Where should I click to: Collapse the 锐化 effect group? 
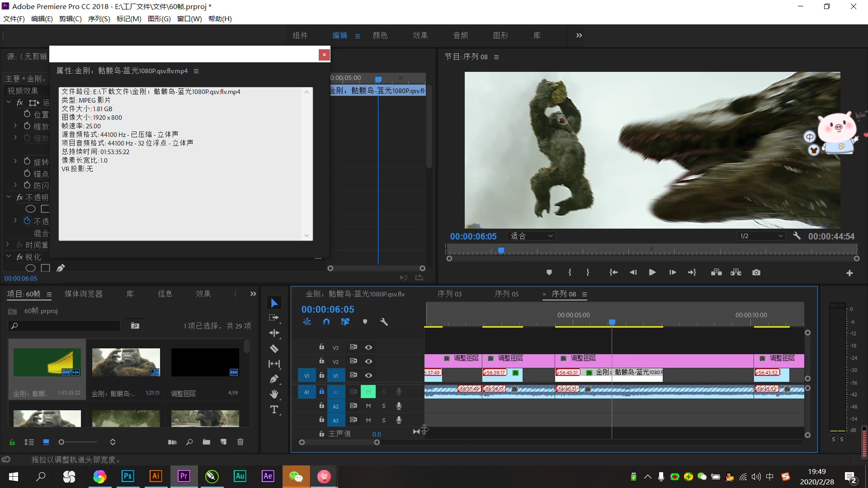point(8,256)
